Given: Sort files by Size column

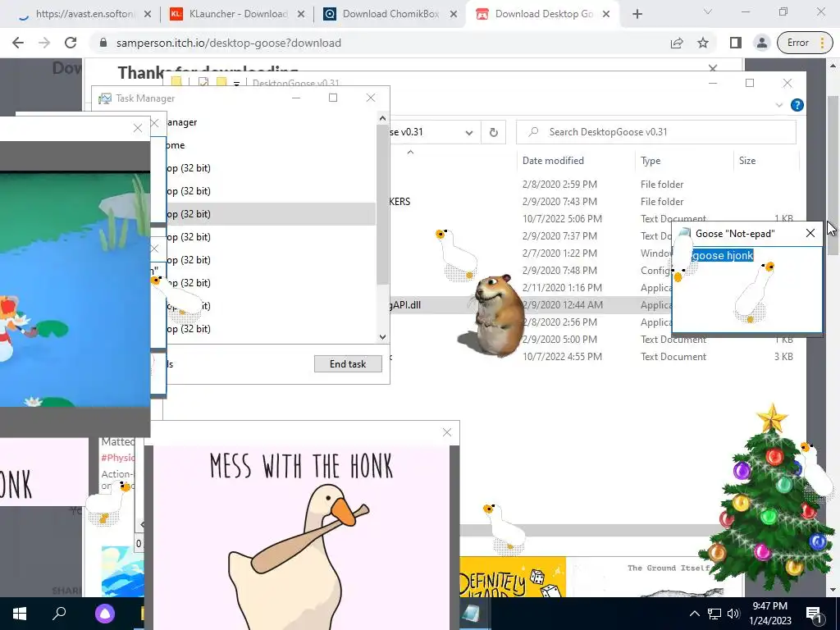Looking at the screenshot, I should 746,161.
